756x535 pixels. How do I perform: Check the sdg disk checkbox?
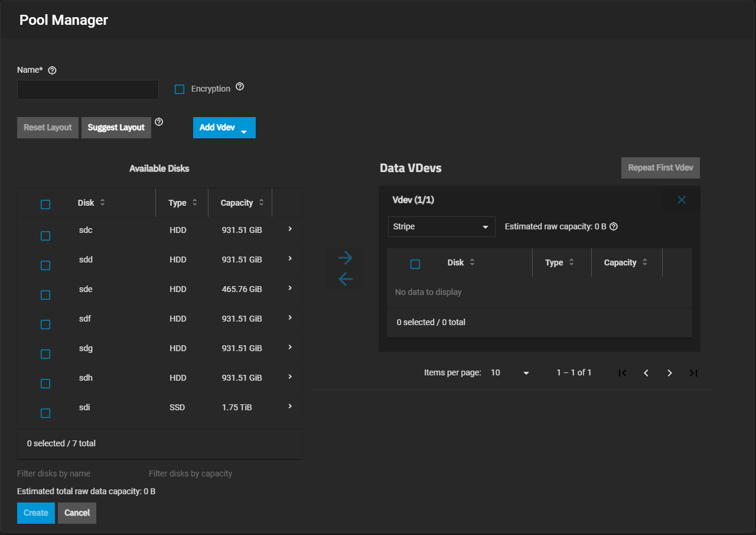[45, 354]
